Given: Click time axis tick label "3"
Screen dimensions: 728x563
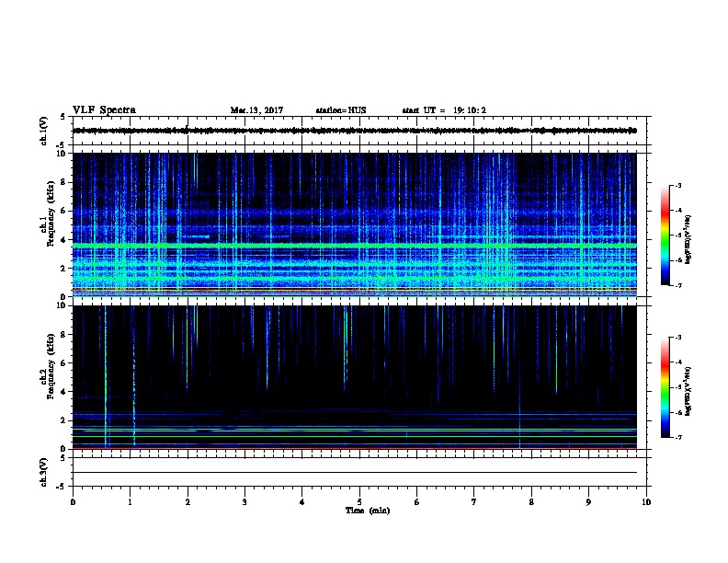Looking at the screenshot, I should pos(245,502).
